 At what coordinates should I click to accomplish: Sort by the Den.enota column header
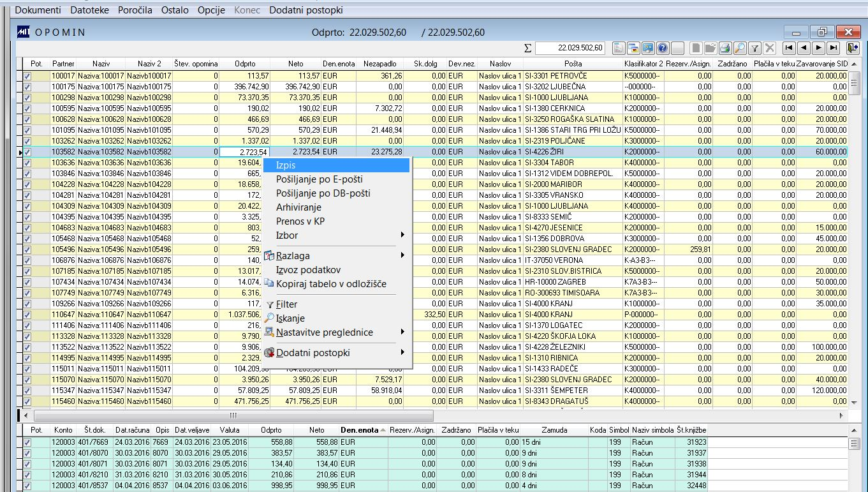point(359,431)
